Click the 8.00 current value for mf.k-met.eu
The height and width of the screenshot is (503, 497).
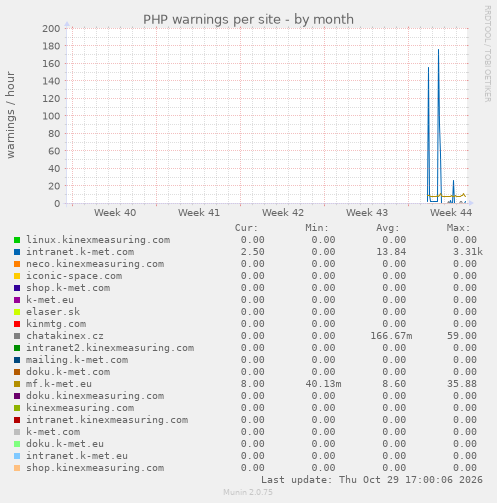point(253,384)
